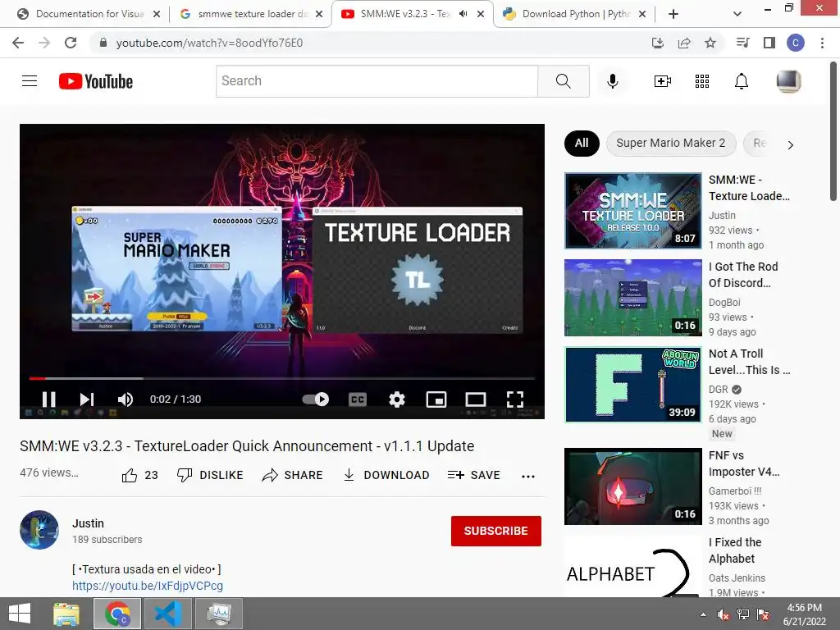Pause the video
Screen dimensions: 840x630
48,399
